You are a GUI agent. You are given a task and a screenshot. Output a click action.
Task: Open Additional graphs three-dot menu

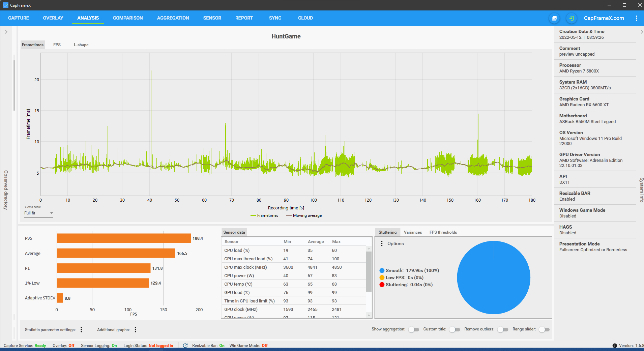136,329
